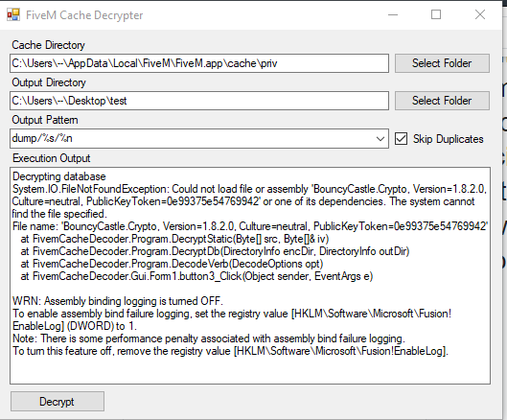The height and width of the screenshot is (420, 507).
Task: Expand the Output Pattern dropdown arrow
Action: tap(380, 139)
